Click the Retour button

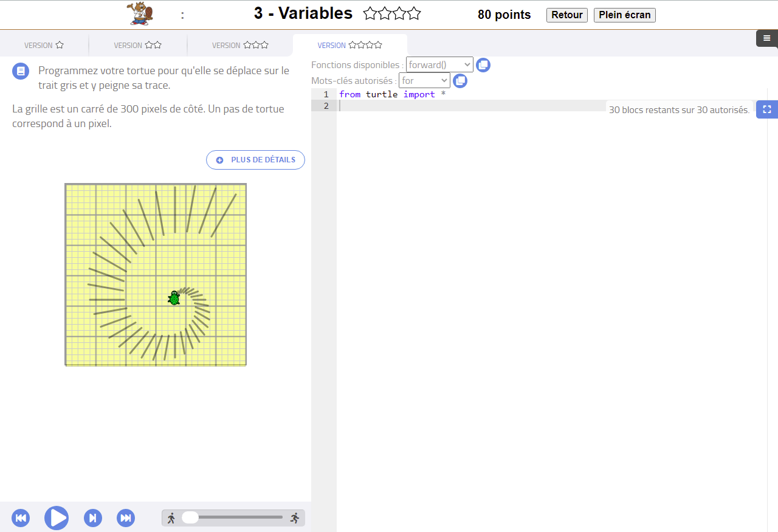[566, 15]
